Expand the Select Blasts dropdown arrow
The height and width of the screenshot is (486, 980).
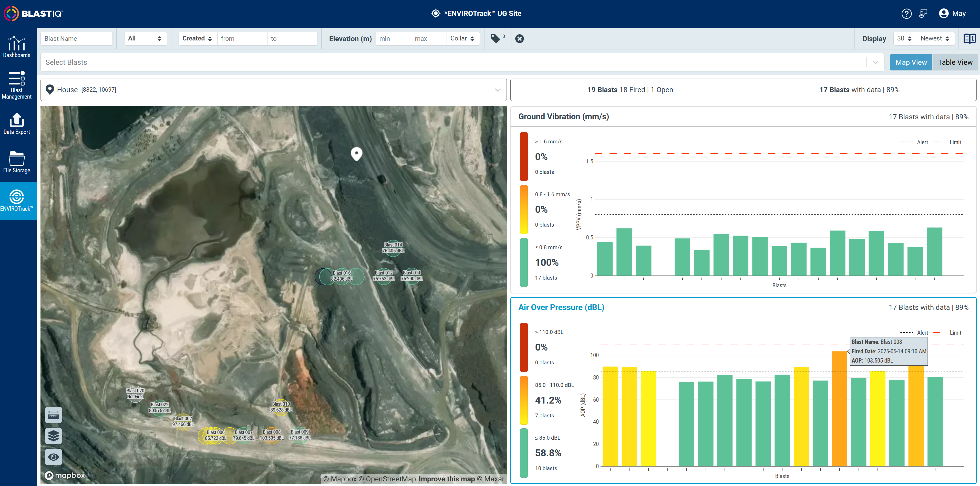875,62
